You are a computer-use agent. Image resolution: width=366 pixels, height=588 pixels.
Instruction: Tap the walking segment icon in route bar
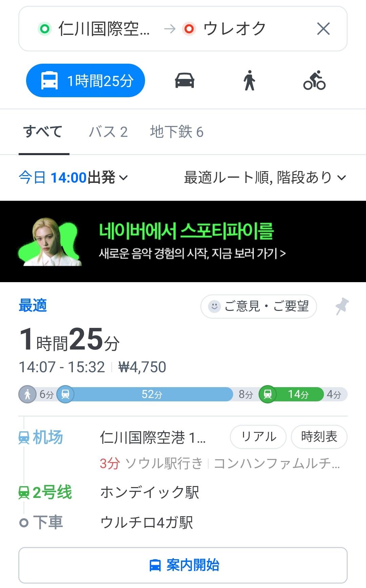pyautogui.click(x=27, y=394)
